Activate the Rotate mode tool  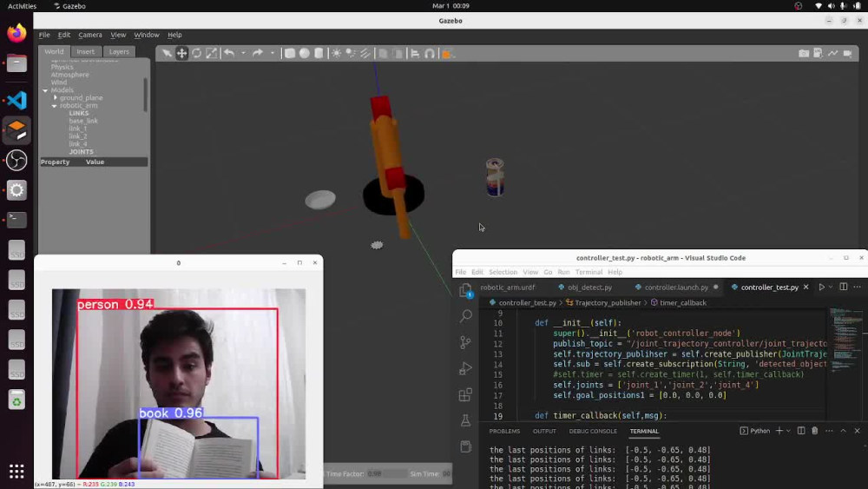(x=196, y=53)
